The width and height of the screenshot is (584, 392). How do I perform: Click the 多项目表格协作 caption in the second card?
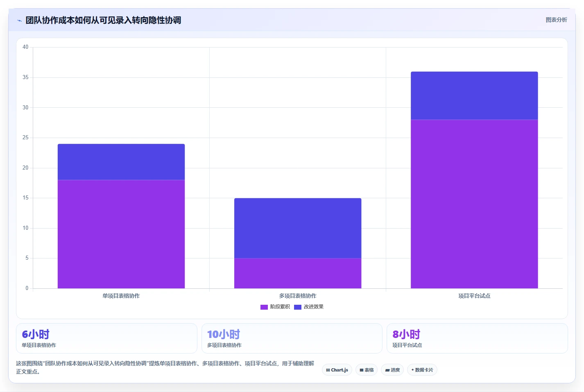coord(224,345)
